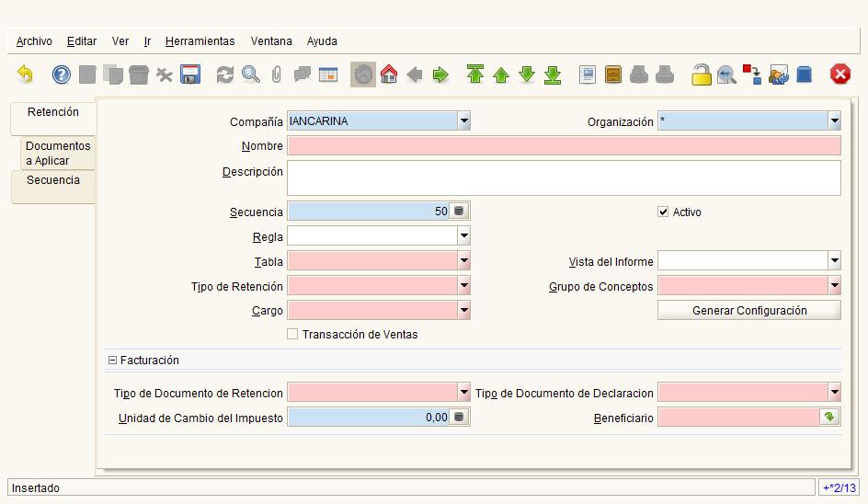The height and width of the screenshot is (504, 868).
Task: Click the yellow Undo changes arrow icon
Action: tap(26, 74)
